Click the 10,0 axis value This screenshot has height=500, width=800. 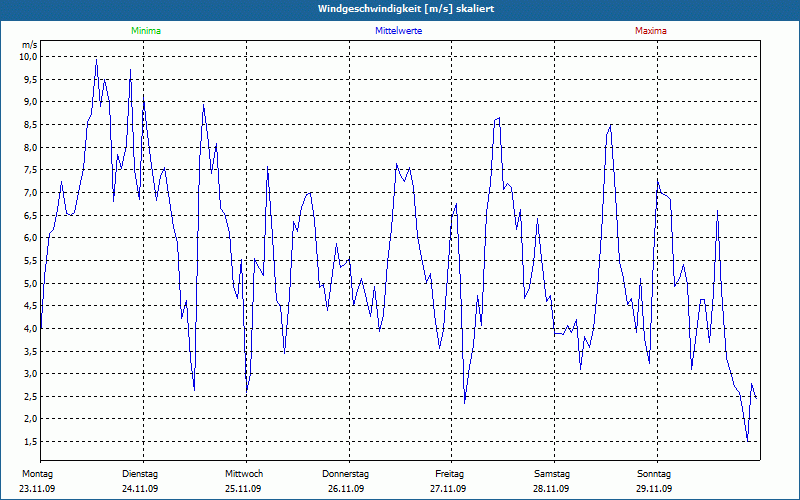coord(29,57)
